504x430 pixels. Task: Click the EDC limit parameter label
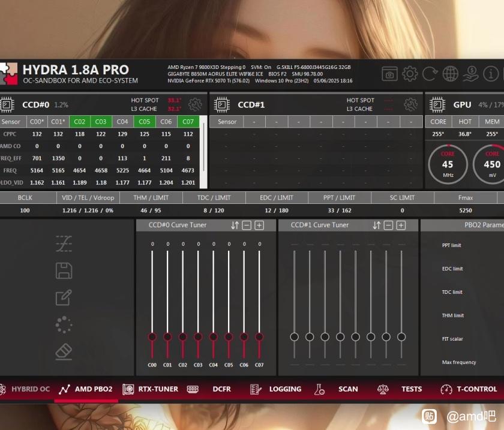(x=452, y=269)
